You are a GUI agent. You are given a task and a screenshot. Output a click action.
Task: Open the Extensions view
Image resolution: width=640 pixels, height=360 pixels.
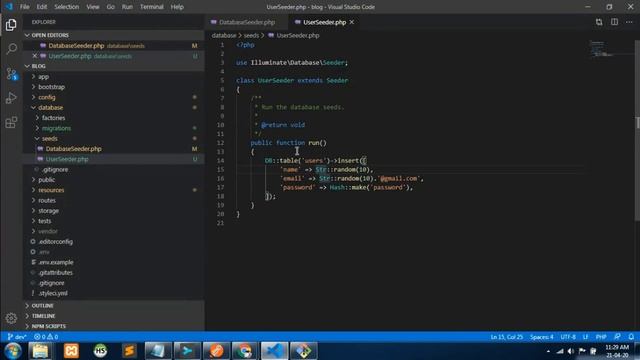tap(11, 122)
